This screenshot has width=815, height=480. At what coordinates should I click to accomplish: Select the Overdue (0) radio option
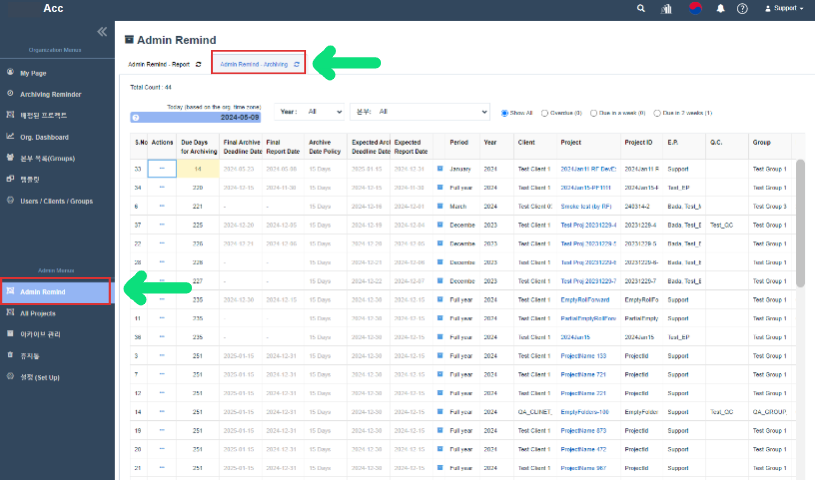pyautogui.click(x=542, y=112)
